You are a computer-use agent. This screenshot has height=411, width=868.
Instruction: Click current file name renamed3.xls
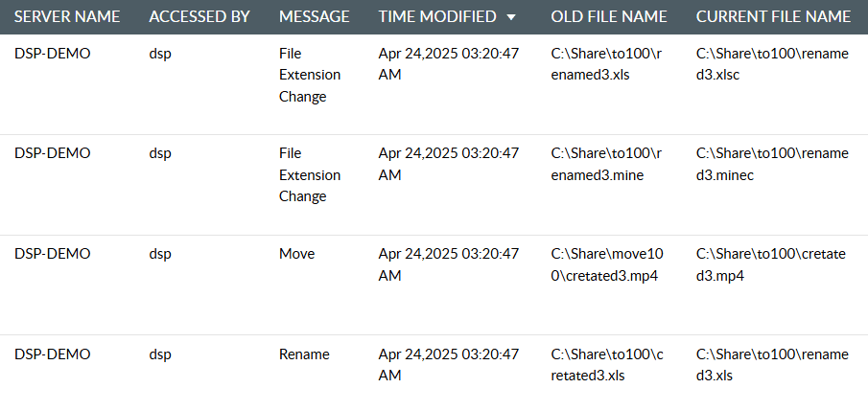pyautogui.click(x=772, y=365)
